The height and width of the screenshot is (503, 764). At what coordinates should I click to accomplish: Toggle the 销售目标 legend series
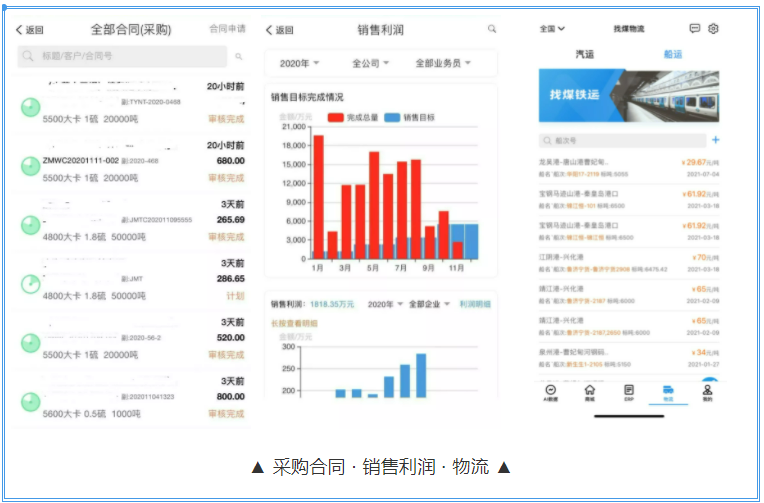[413, 118]
